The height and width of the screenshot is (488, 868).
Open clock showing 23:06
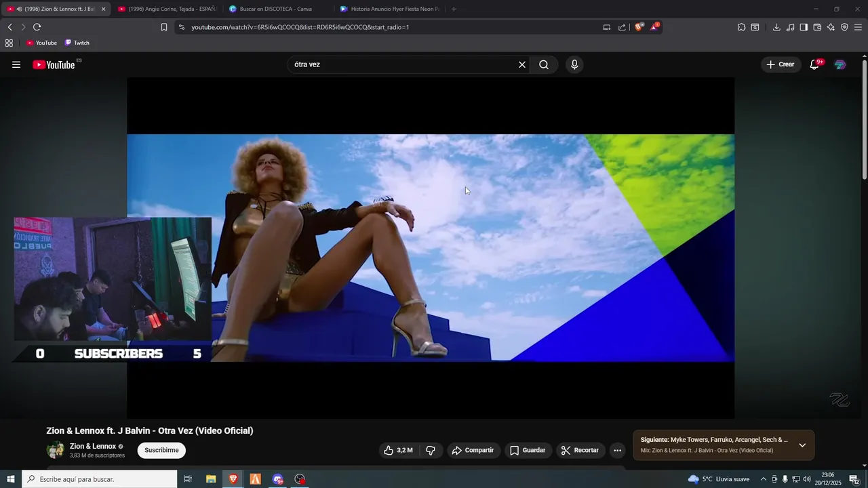click(x=827, y=479)
